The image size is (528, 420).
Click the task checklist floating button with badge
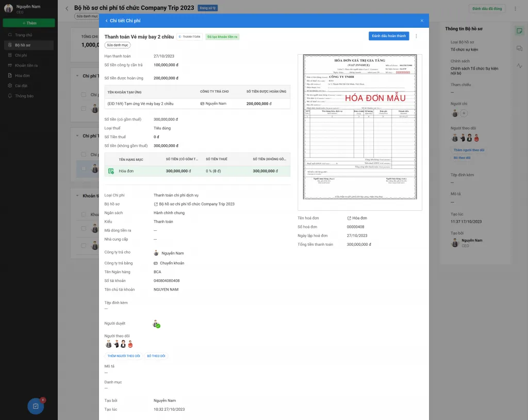(x=36, y=406)
